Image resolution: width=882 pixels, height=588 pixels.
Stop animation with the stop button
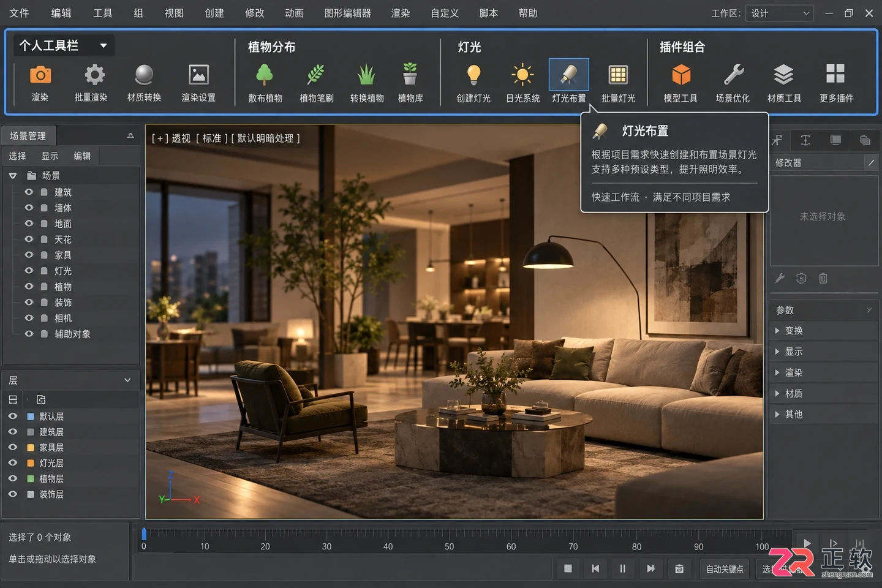click(x=568, y=569)
